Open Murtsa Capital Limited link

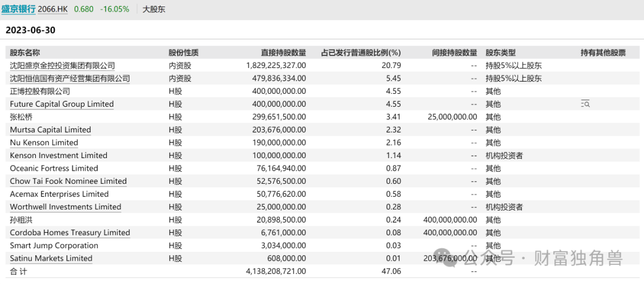coord(51,130)
